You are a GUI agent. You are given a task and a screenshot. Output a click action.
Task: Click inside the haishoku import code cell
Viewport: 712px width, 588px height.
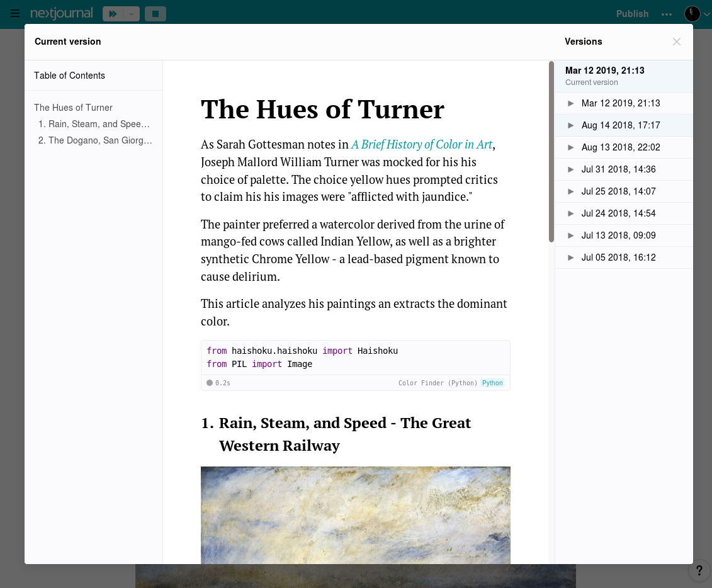pos(356,358)
